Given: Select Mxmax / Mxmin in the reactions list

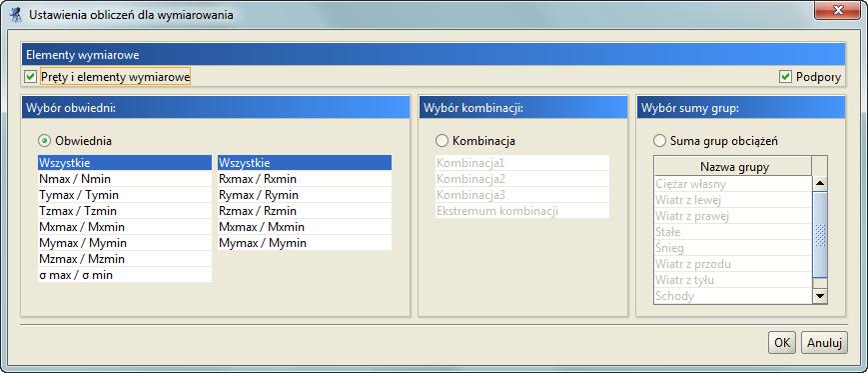Looking at the screenshot, I should click(x=305, y=227).
